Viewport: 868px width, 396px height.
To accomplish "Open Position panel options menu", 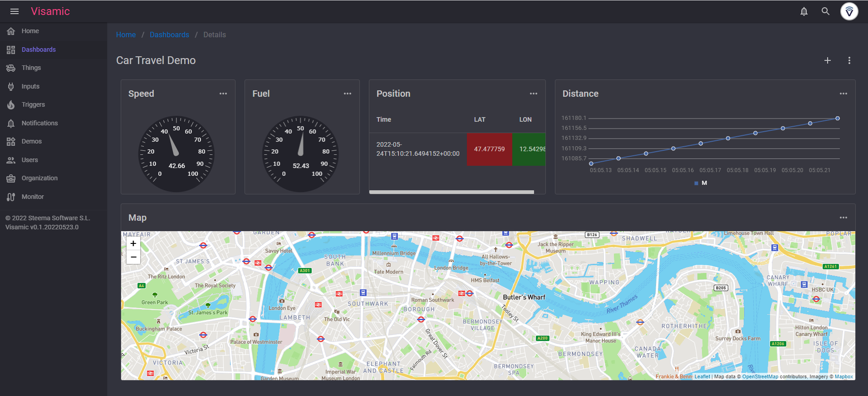I will click(534, 94).
